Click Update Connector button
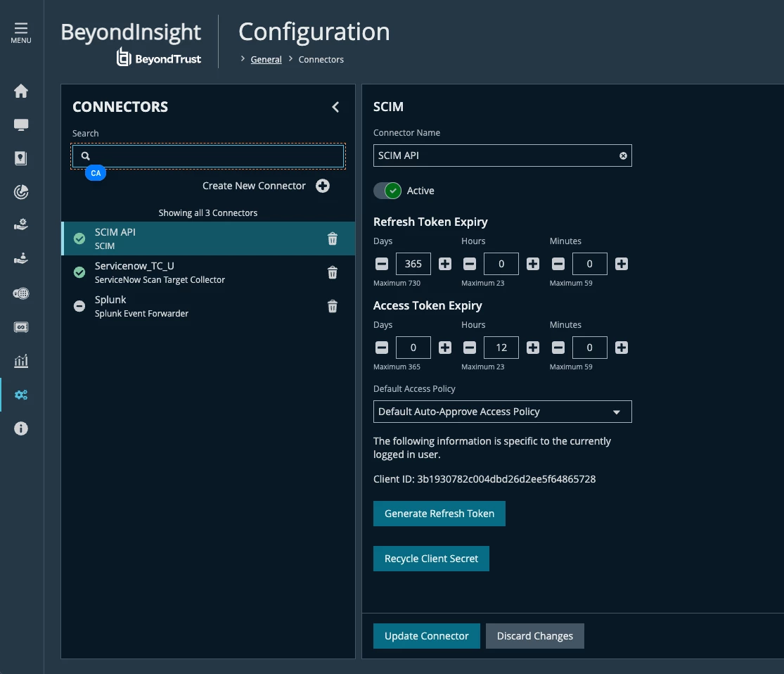The width and height of the screenshot is (784, 674). click(x=427, y=636)
